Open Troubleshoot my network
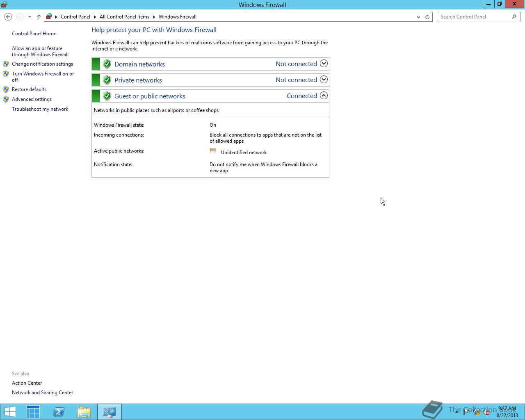This screenshot has width=525, height=420. pos(40,109)
